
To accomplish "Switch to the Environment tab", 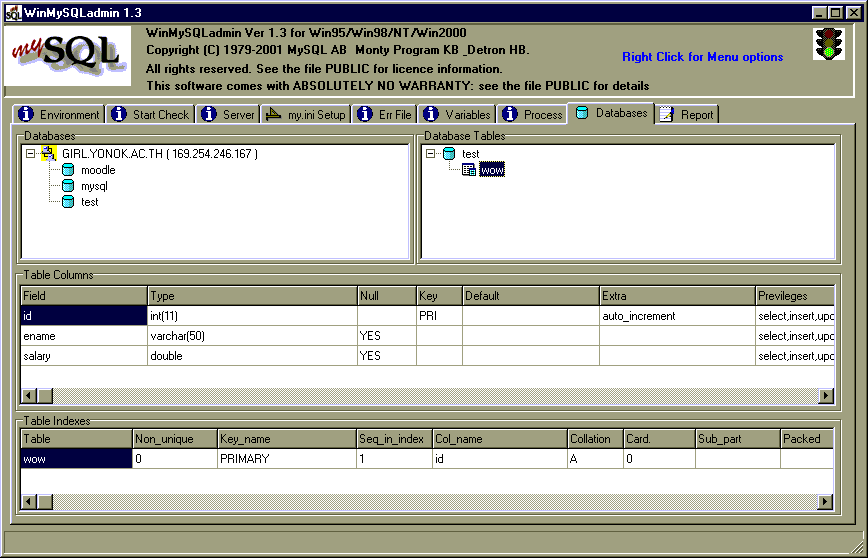I will (60, 115).
